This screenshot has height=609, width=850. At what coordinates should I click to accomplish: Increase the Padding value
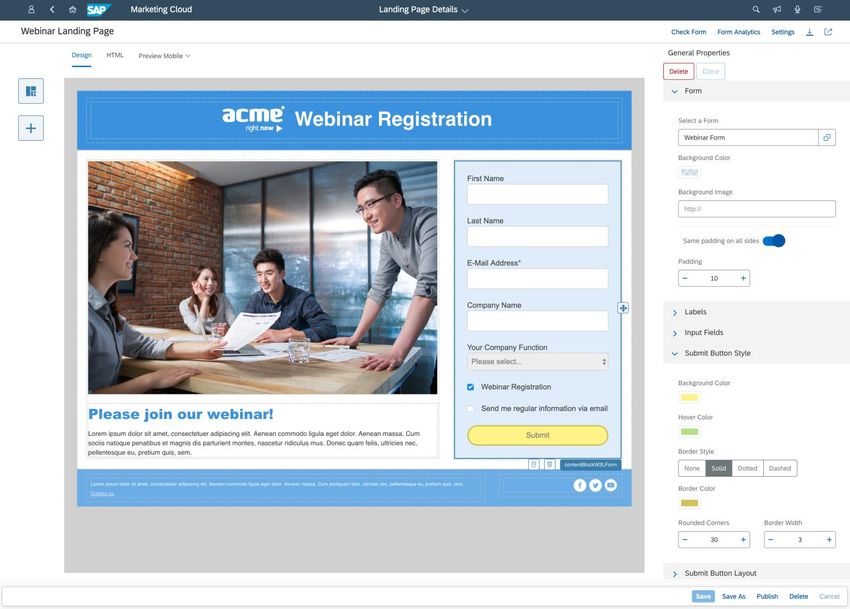[743, 278]
